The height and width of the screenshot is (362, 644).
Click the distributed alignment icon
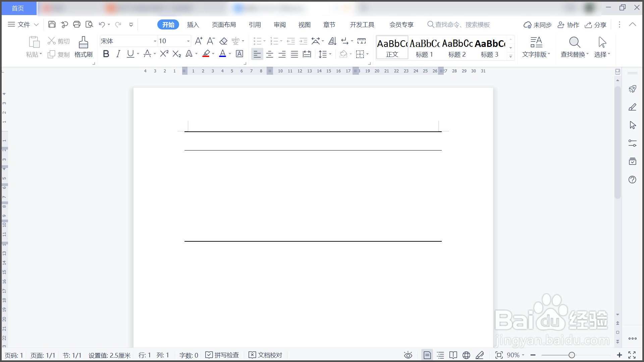pos(307,54)
